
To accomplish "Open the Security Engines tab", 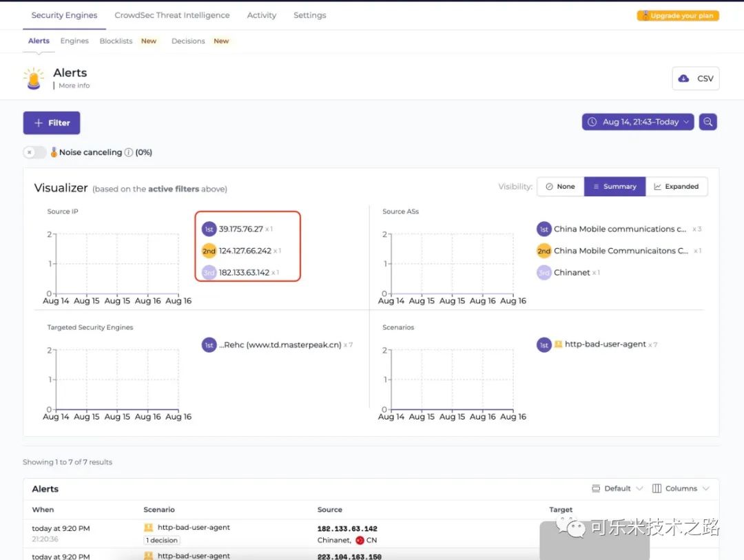I will click(64, 15).
